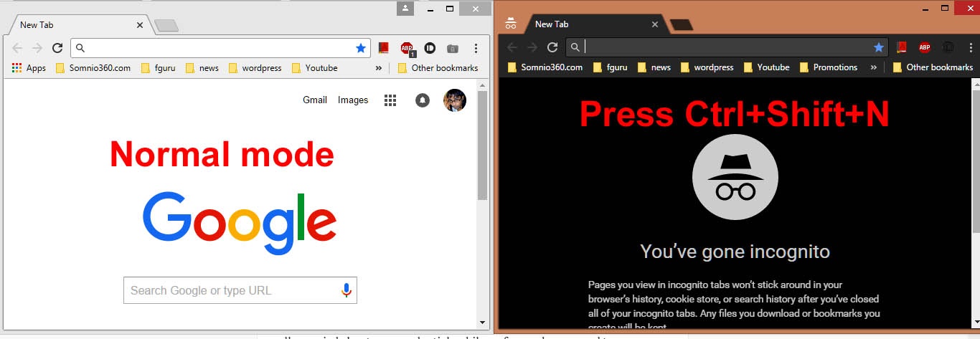Click the bookmark star in incognito window
The image size is (980, 339).
tap(879, 47)
